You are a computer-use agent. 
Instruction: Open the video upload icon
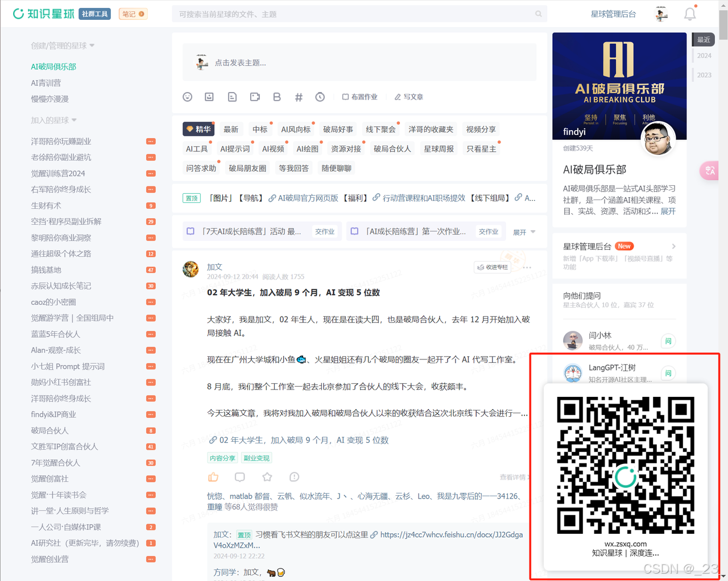[x=254, y=97]
